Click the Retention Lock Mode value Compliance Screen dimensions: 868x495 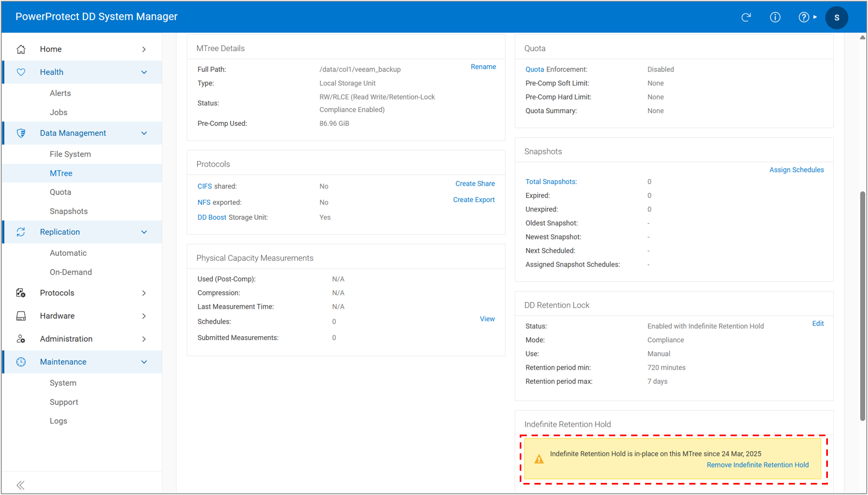(x=665, y=341)
